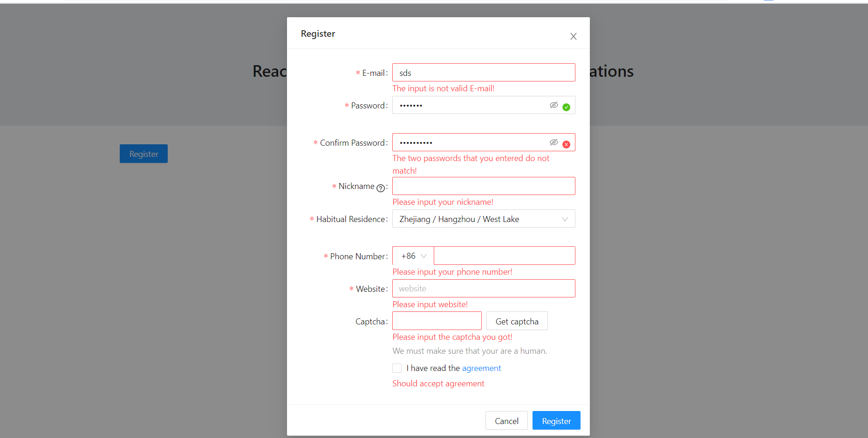Click the red error icon beside Confirm Password
The image size is (868, 438).
[567, 144]
